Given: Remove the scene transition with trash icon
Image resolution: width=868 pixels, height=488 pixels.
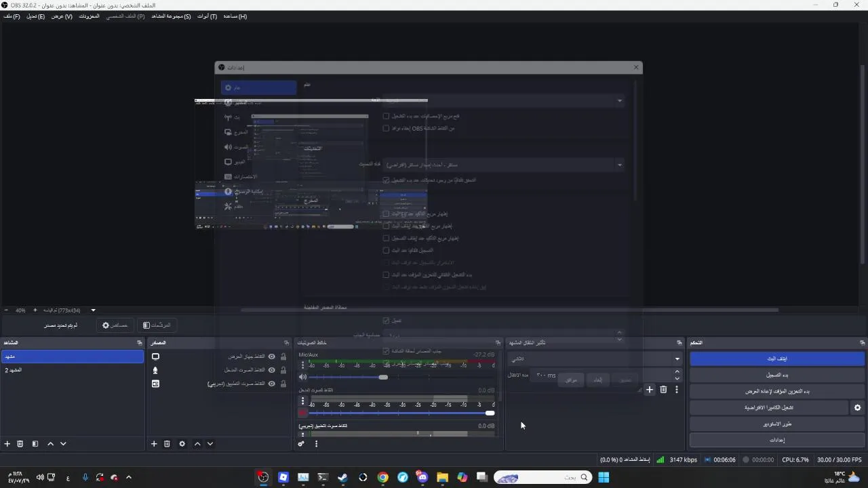Looking at the screenshot, I should pyautogui.click(x=663, y=390).
